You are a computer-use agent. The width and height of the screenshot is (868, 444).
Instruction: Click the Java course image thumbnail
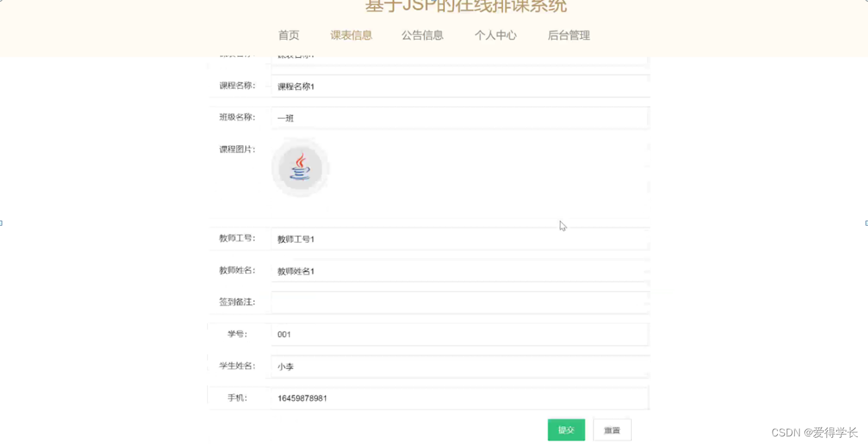tap(300, 168)
